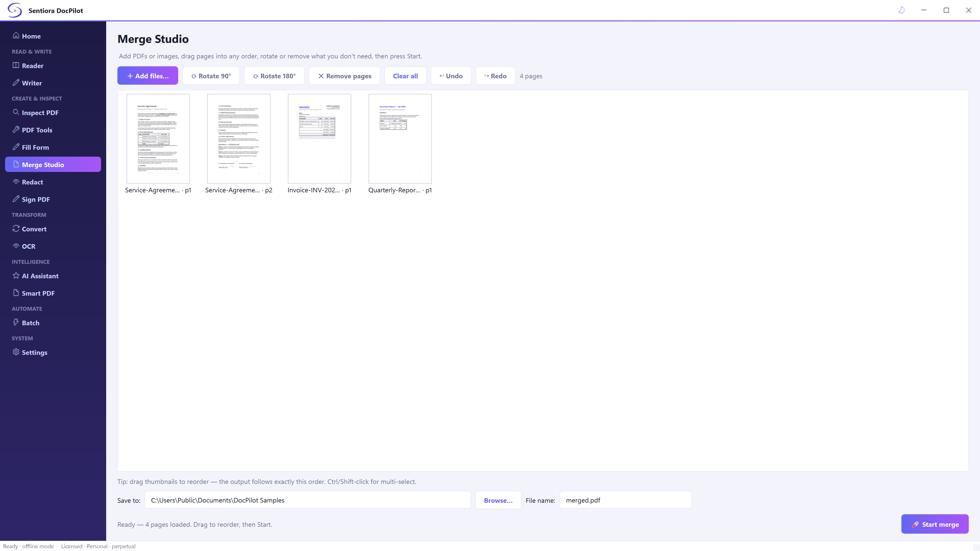Click the File name field merged.pdf
This screenshot has height=551, width=980.
click(x=626, y=500)
